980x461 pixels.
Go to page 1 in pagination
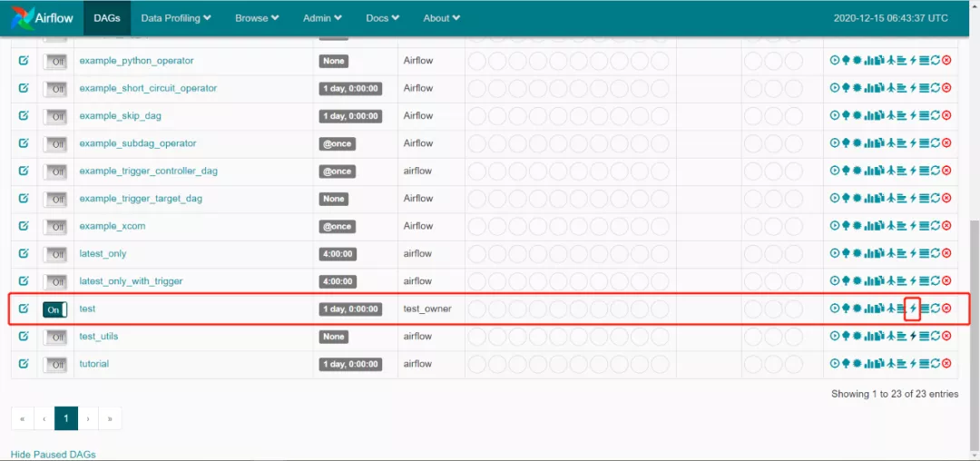pyautogui.click(x=66, y=418)
